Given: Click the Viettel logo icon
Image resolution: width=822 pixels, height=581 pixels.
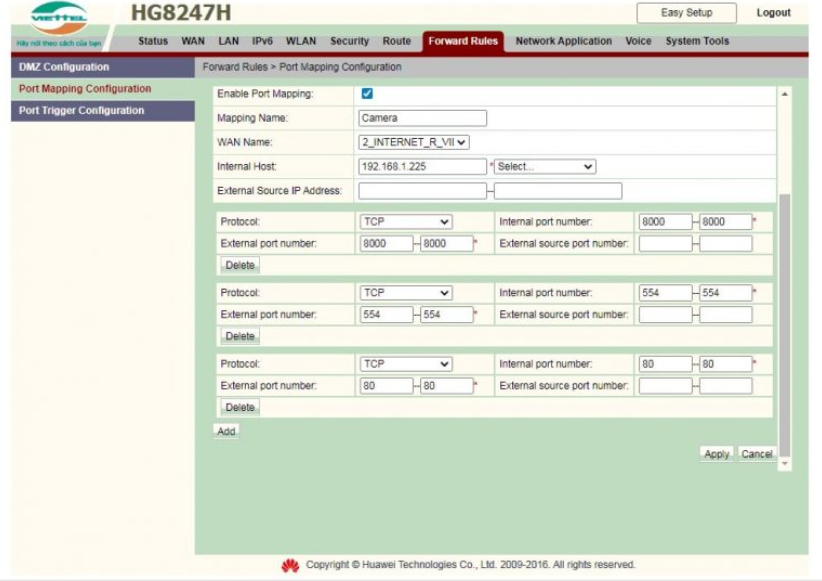Looking at the screenshot, I should coord(59,19).
